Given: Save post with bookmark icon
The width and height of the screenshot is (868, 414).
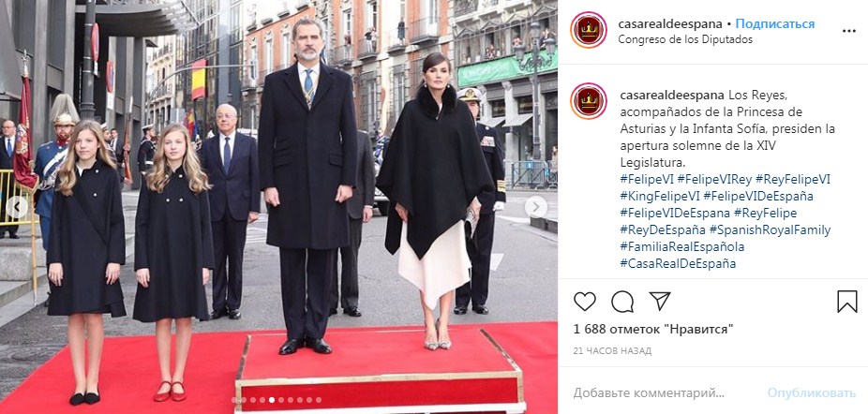Looking at the screenshot, I should tap(847, 302).
